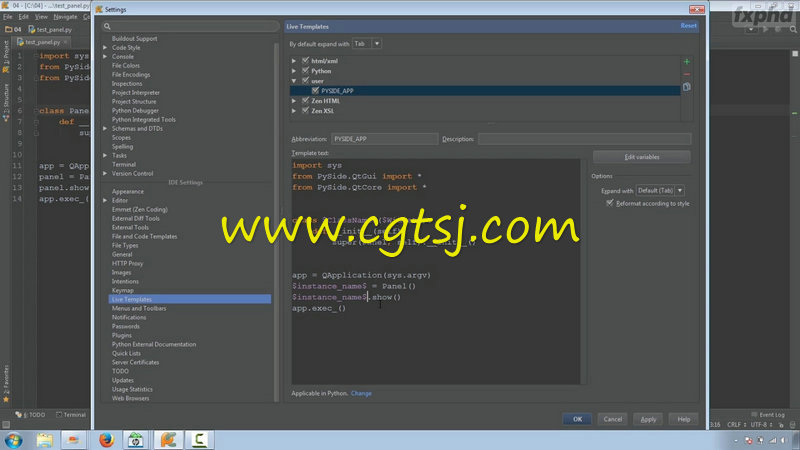The image size is (800, 450).
Task: Expand the Zen HTML template group
Action: click(x=294, y=101)
